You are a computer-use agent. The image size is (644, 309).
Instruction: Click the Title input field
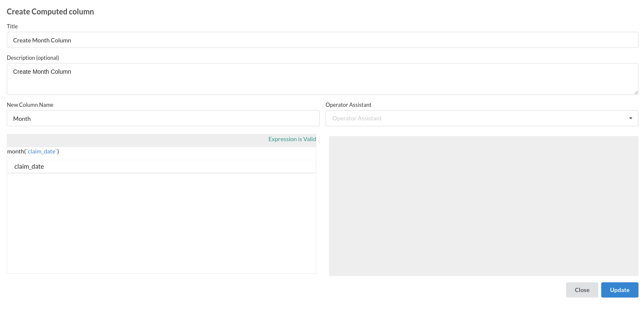tap(322, 40)
